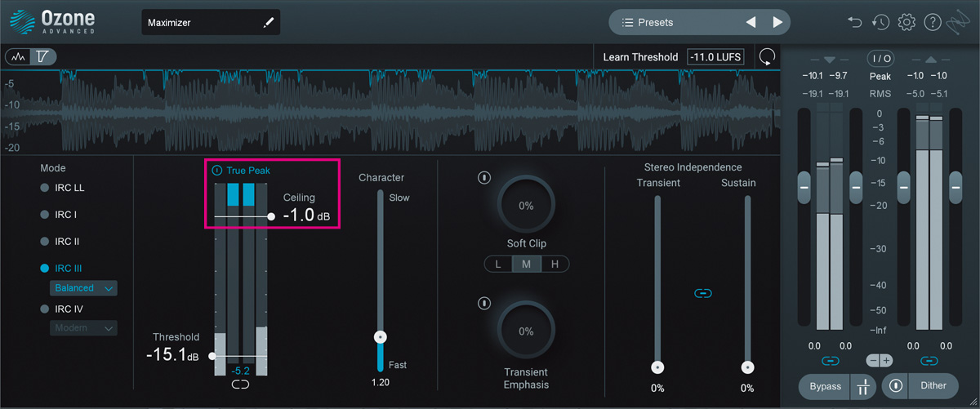980x409 pixels.
Task: Click the Bypass button
Action: 824,386
